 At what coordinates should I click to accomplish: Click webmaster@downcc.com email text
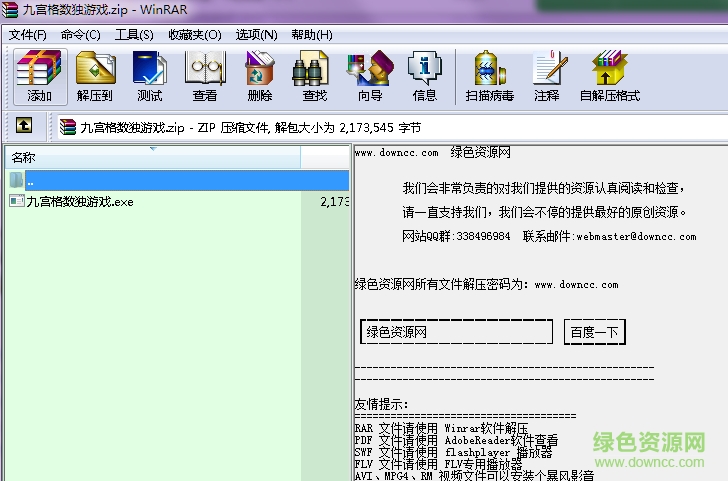[x=636, y=236]
